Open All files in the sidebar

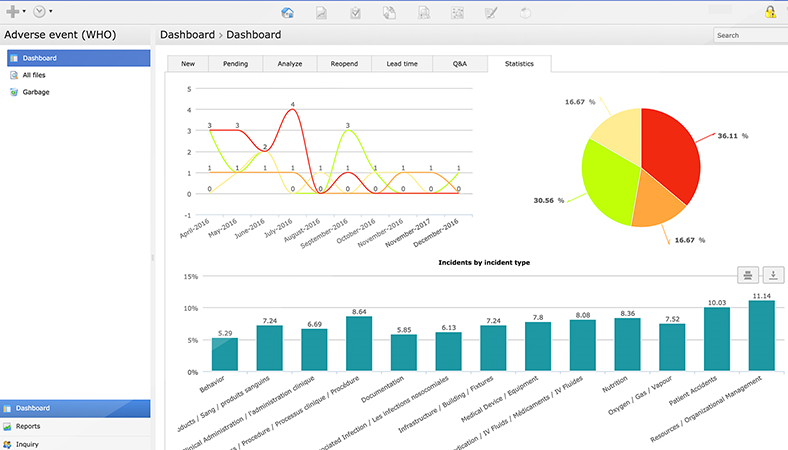coord(34,75)
